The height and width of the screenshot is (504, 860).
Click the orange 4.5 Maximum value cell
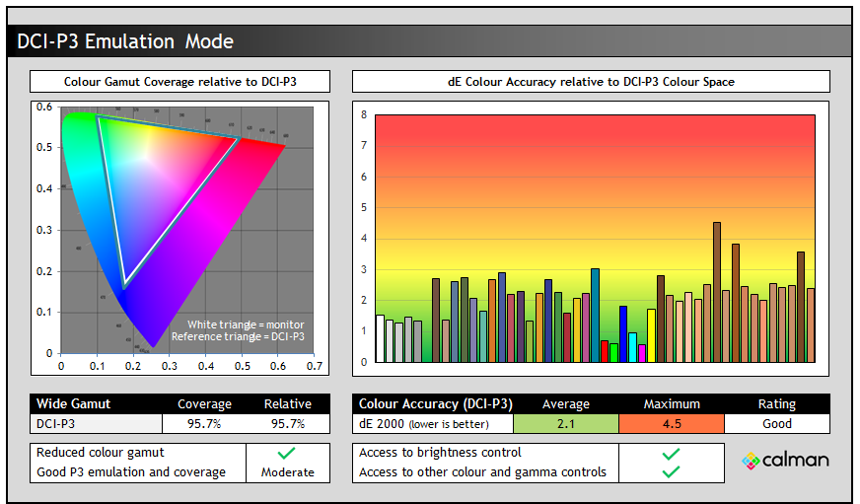point(671,423)
